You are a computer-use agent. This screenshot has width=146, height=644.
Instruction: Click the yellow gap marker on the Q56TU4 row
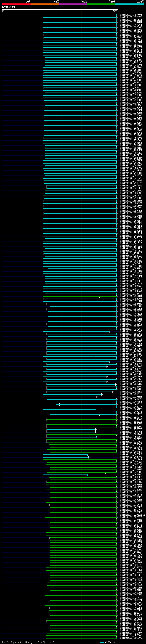coord(99,297)
